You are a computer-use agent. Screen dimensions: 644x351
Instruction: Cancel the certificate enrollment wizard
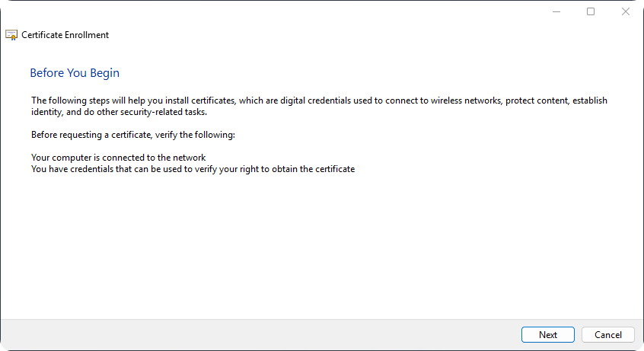click(x=607, y=335)
